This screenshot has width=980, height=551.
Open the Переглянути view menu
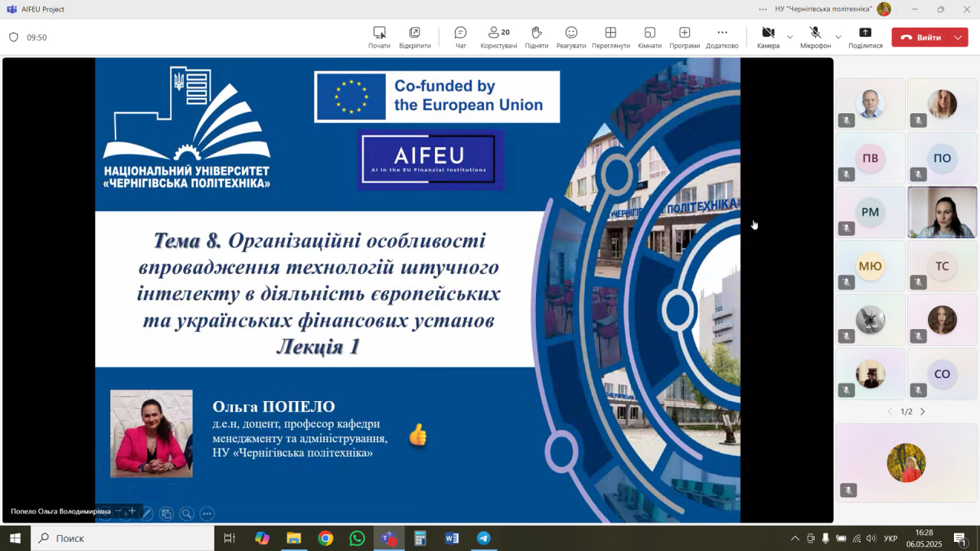610,37
